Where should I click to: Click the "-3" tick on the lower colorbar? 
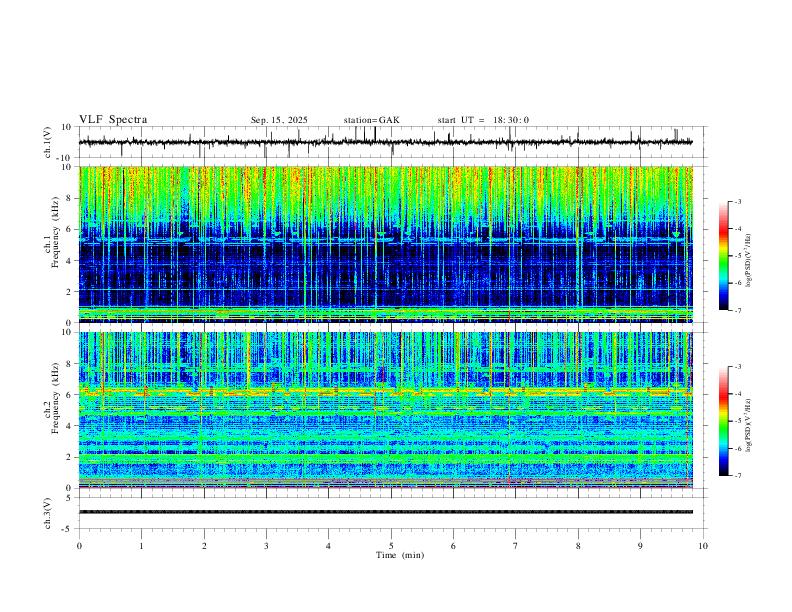[x=738, y=367]
